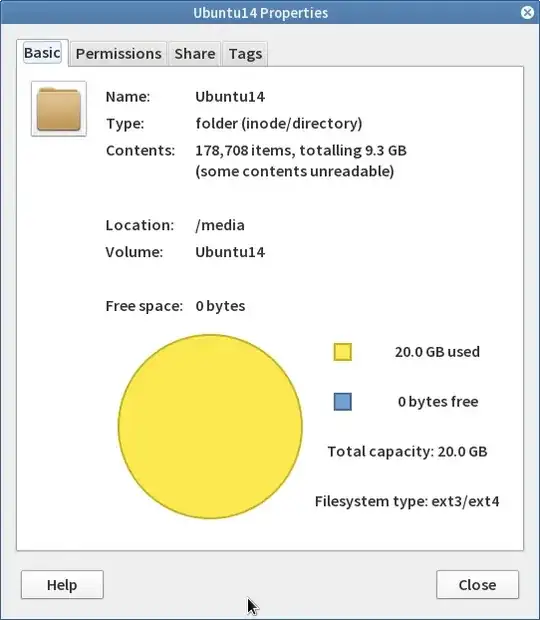Select the Tags tab
Screen dimensions: 540x620
245,54
